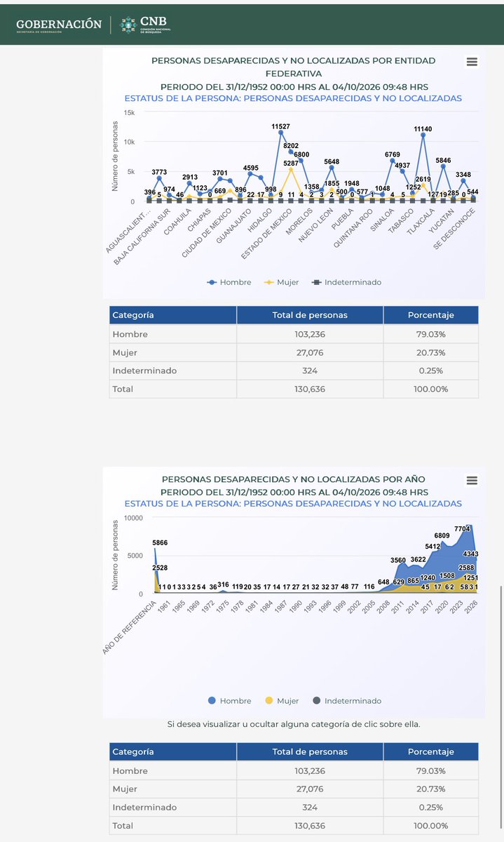Click Porcentaje header in the por año table
The height and width of the screenshot is (842, 504).
pyautogui.click(x=431, y=751)
